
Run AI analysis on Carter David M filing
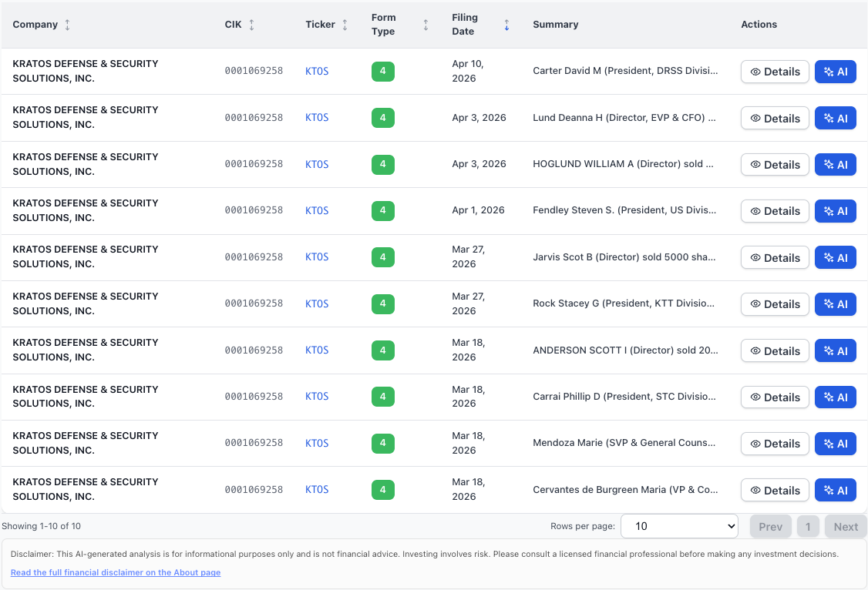[836, 72]
